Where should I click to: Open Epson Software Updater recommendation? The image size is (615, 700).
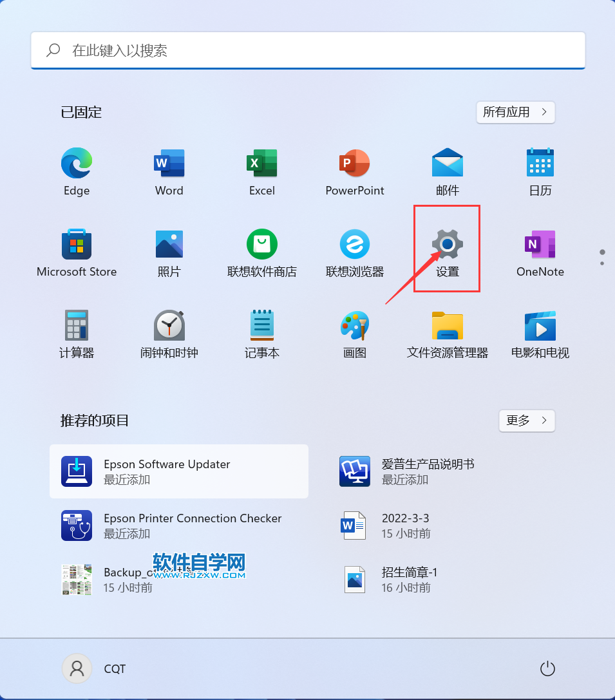(179, 471)
